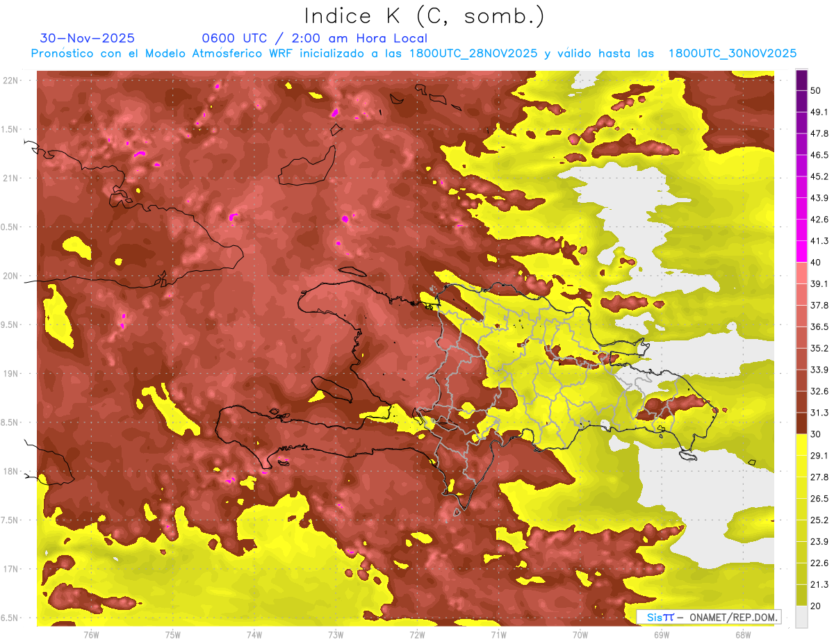Click the valid-until time '1800UTC_30NOV2025'
The image size is (834, 644).
point(732,53)
